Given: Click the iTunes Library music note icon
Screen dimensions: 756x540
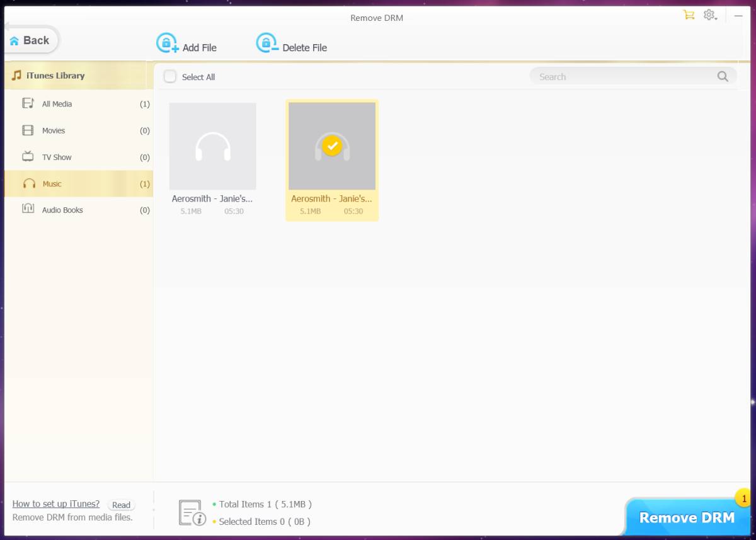Looking at the screenshot, I should coord(16,76).
